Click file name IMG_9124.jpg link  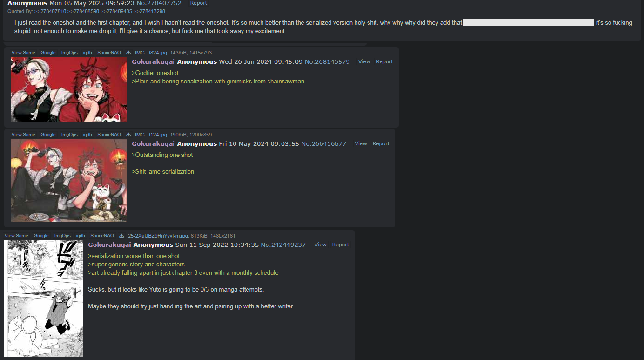[x=151, y=135]
